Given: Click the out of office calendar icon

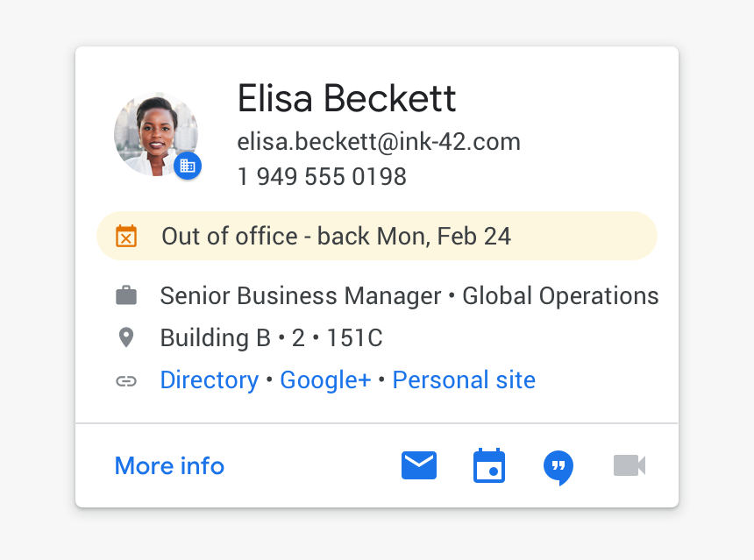Looking at the screenshot, I should click(126, 236).
